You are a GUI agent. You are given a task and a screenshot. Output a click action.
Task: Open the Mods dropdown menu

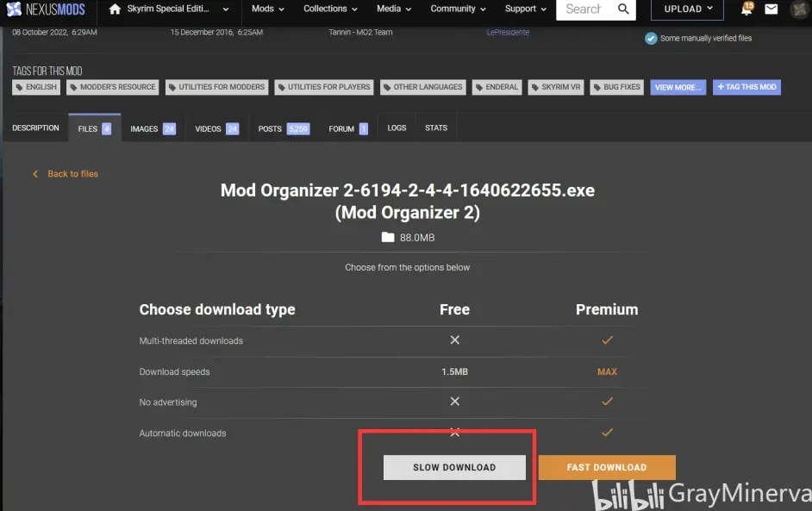[x=268, y=9]
